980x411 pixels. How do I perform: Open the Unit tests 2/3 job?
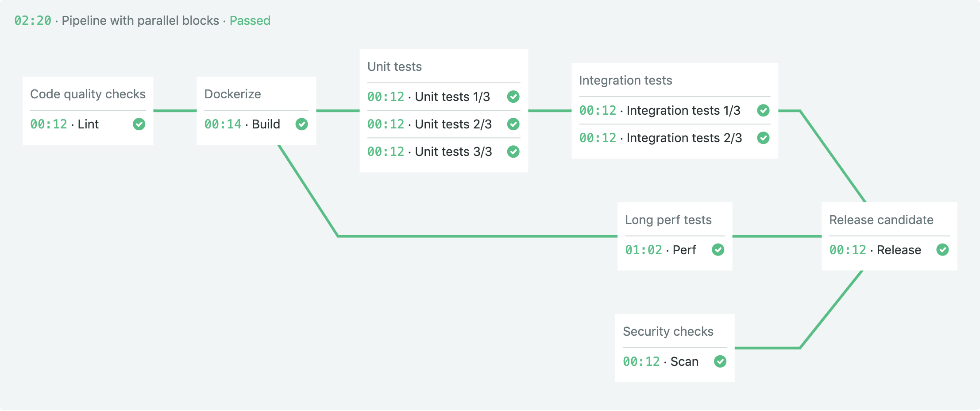click(x=453, y=124)
